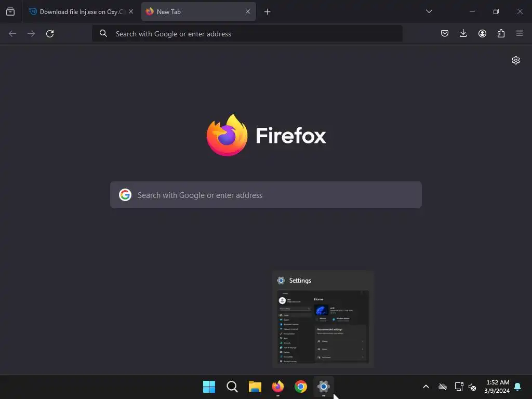This screenshot has width=532, height=399.
Task: Go back one page
Action: point(12,34)
